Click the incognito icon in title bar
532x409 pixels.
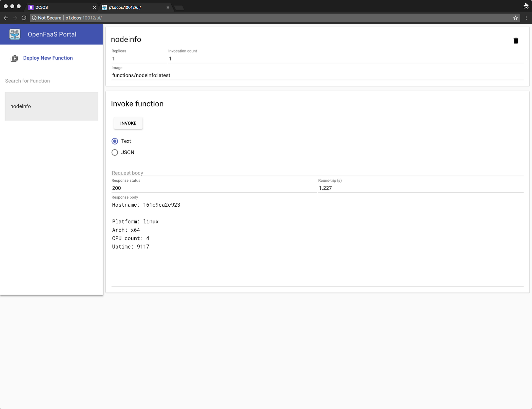click(x=526, y=6)
